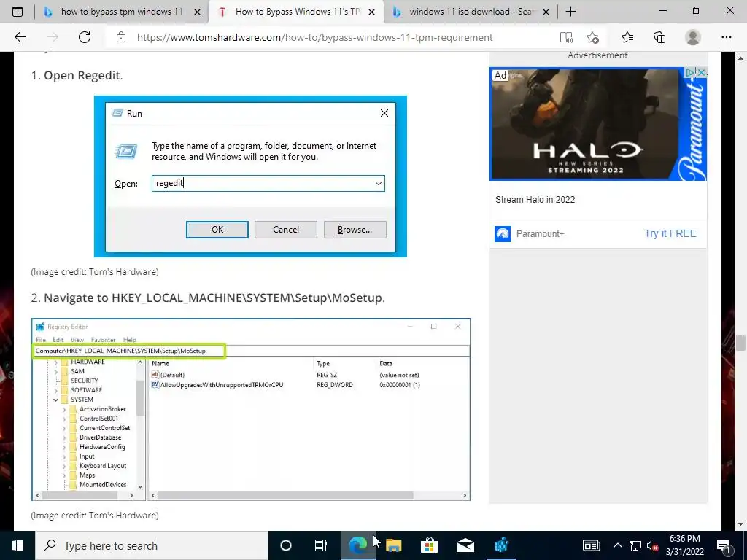Click the vertical page scrollbar thumb
This screenshot has width=747, height=560.
tap(740, 343)
